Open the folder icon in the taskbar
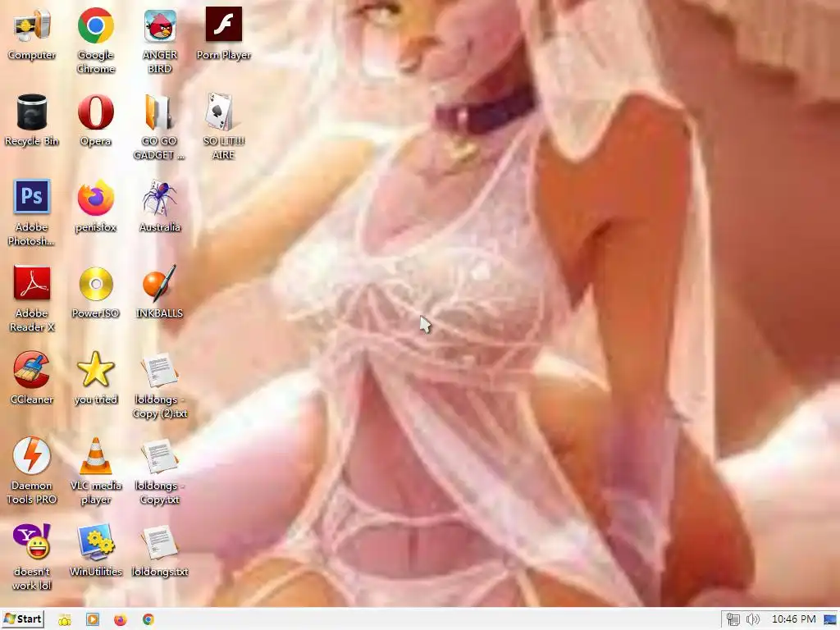This screenshot has height=630, width=840. [x=65, y=620]
